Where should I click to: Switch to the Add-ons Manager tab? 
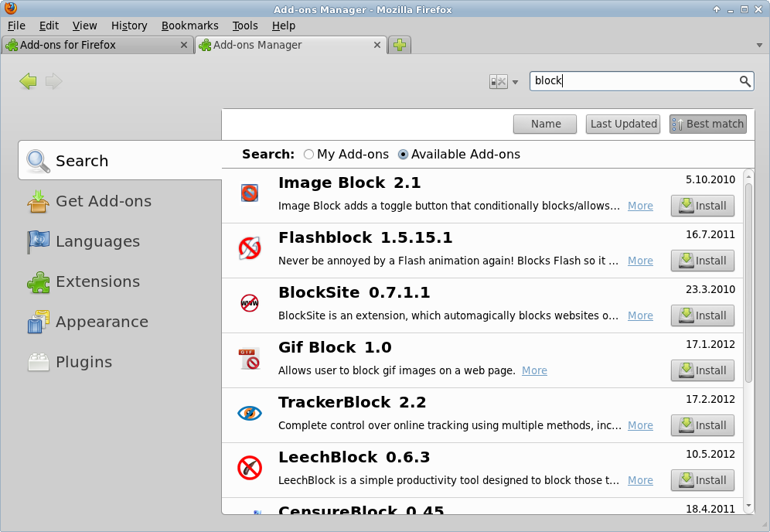tap(291, 45)
